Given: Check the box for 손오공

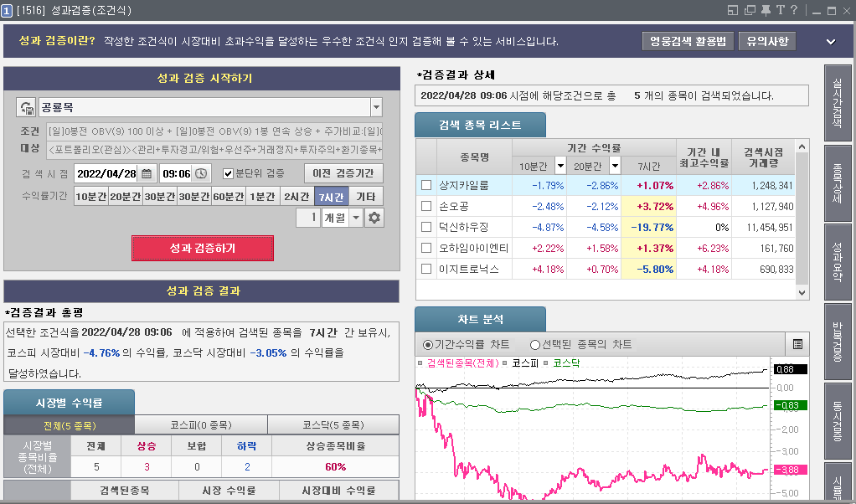Looking at the screenshot, I should coord(426,206).
